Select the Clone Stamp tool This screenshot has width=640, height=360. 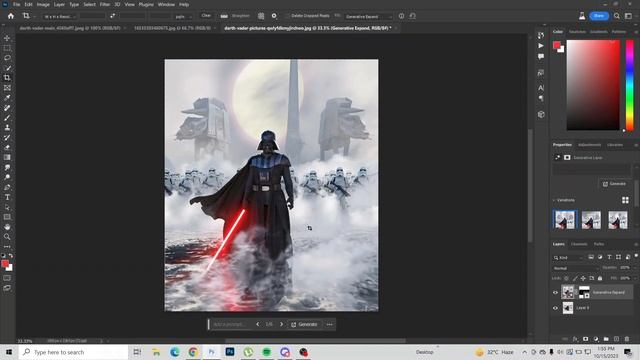[7, 127]
